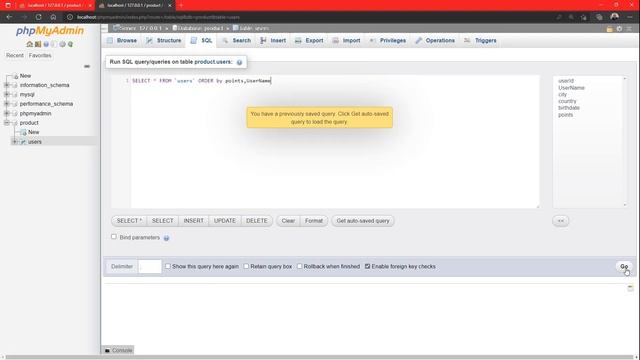Open the Search tab

coord(237,41)
